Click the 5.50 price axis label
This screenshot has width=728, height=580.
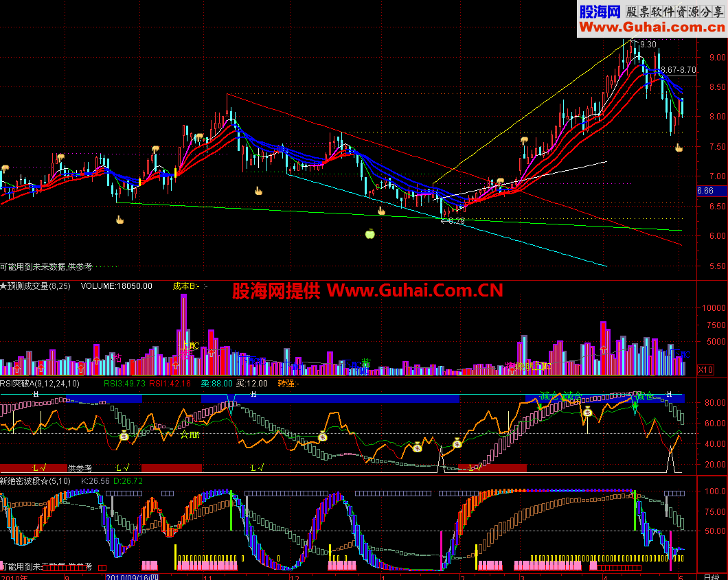[717, 266]
